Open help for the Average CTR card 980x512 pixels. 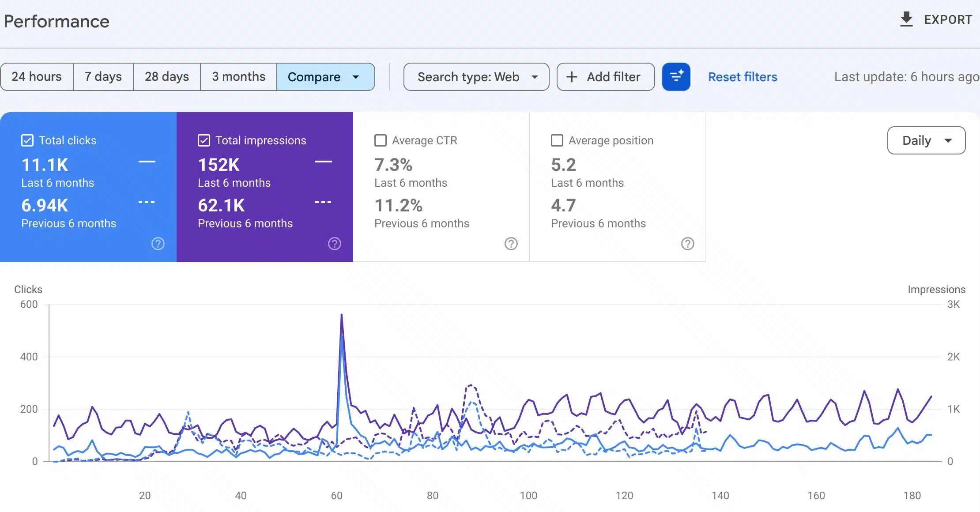tap(511, 244)
